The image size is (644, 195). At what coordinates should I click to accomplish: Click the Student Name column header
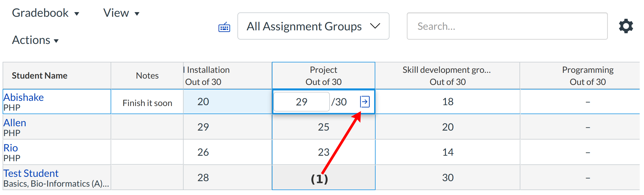[x=40, y=76]
